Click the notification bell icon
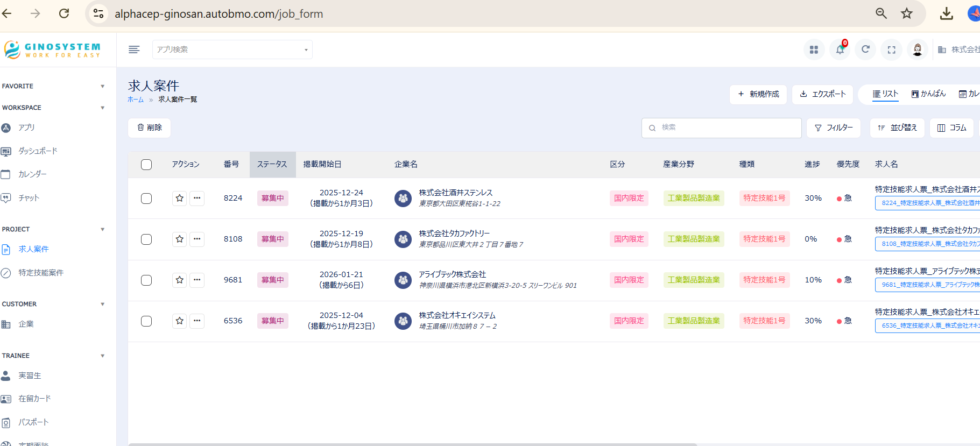Viewport: 980px width, 446px height. click(840, 50)
